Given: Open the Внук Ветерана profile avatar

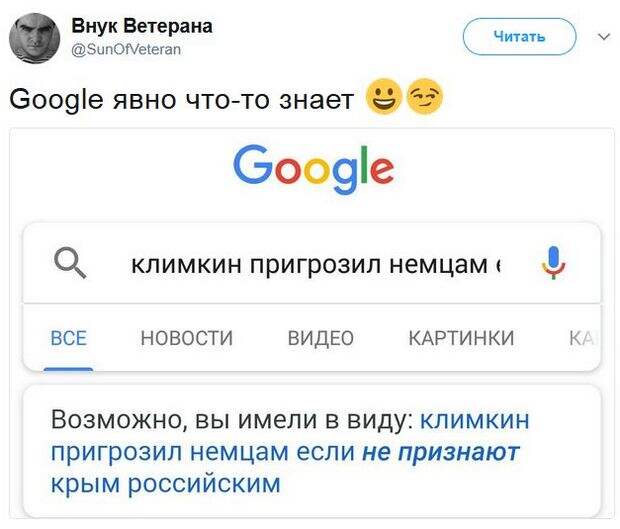Looking at the screenshot, I should [x=34, y=38].
